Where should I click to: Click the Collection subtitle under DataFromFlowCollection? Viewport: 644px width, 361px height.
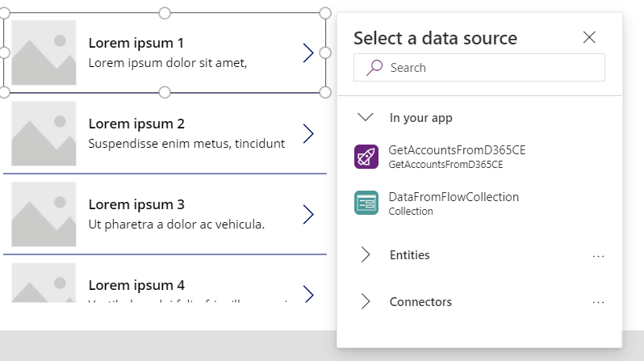click(x=411, y=212)
